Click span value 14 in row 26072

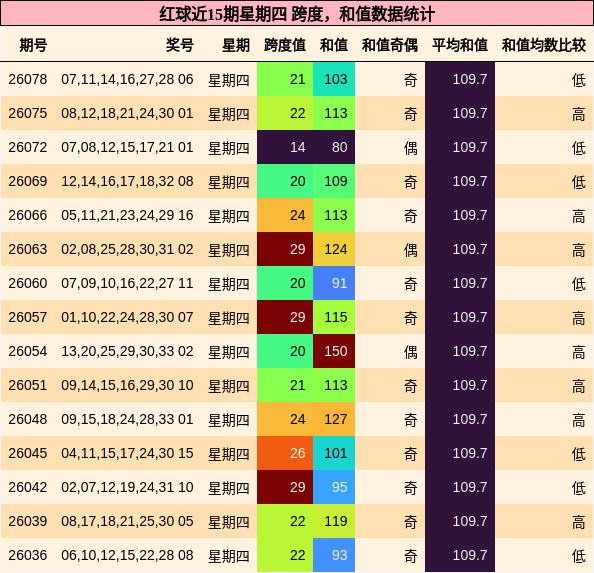click(285, 147)
